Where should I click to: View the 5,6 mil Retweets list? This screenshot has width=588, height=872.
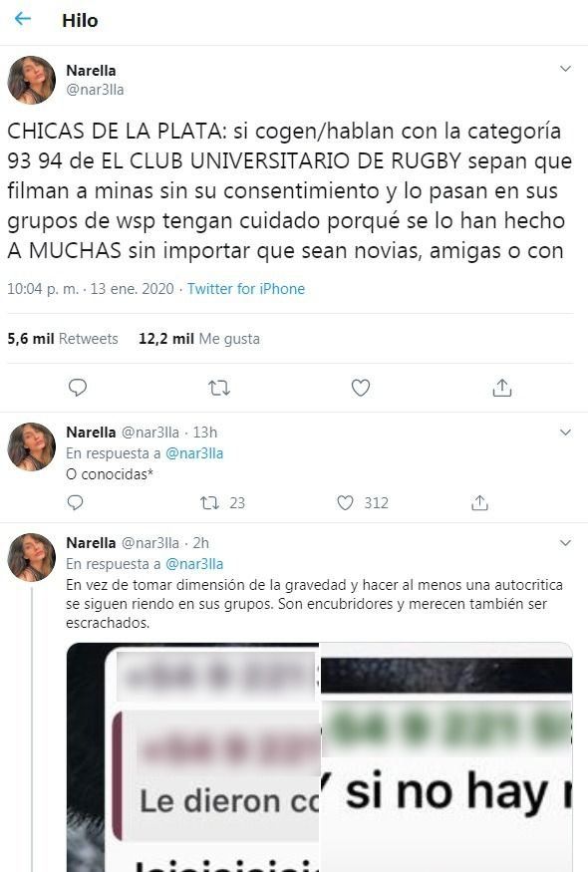63,339
